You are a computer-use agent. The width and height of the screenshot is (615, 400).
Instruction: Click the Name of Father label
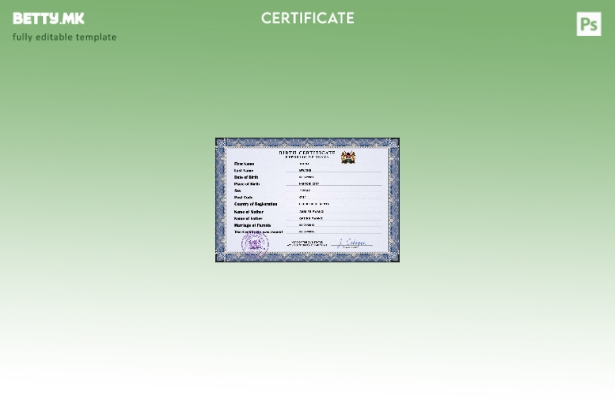(x=249, y=212)
